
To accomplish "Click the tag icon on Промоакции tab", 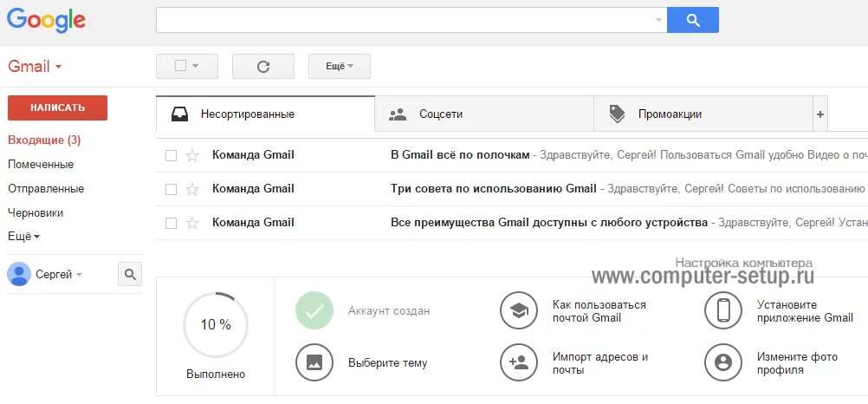I will tap(617, 114).
